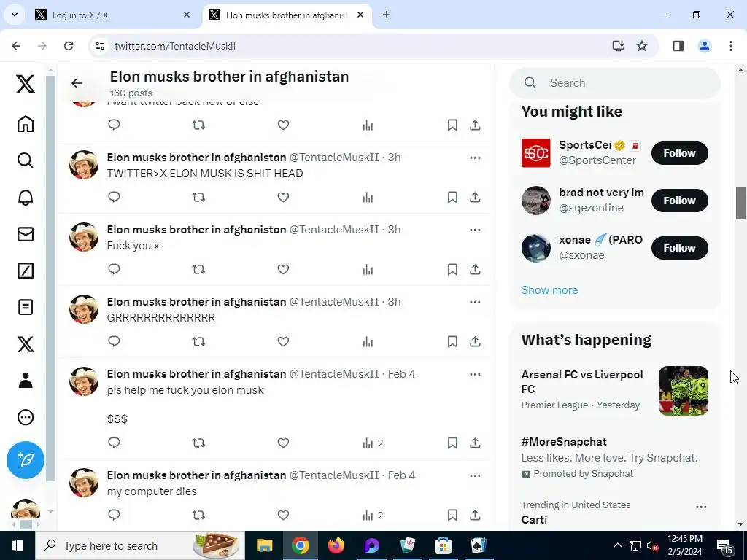Share the GRRRRRRRRRRRRRR post
Screen dimensions: 747x560
coord(475,341)
